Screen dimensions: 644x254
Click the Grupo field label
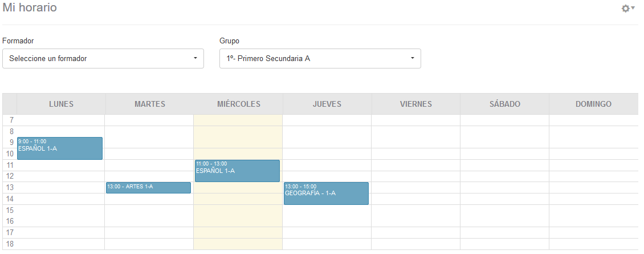pos(229,41)
